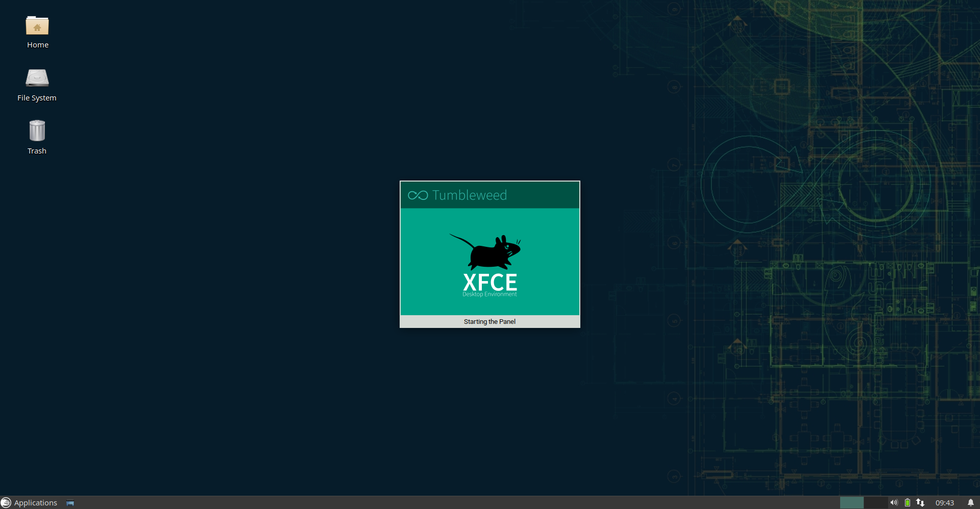Click the Tumbleweed infinity logo
Viewport: 980px width, 509px height.
coord(418,195)
